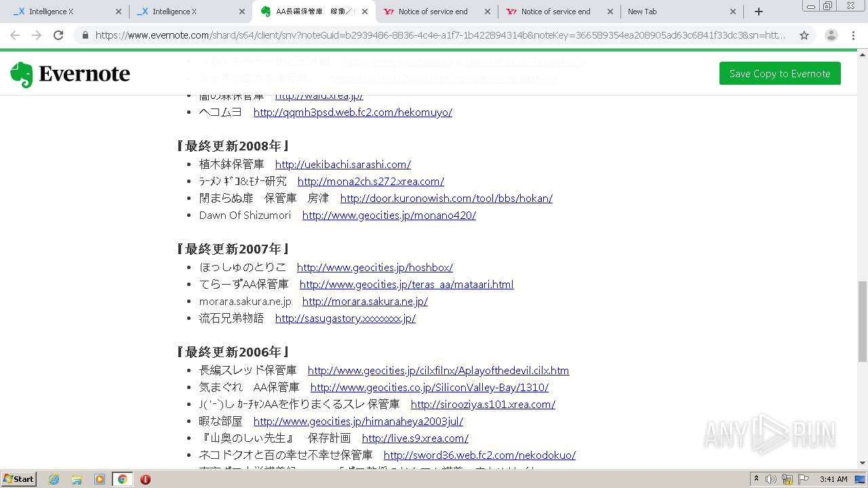This screenshot has width=868, height=488.
Task: Open Internet Explorer from the taskbar
Action: coord(54,479)
